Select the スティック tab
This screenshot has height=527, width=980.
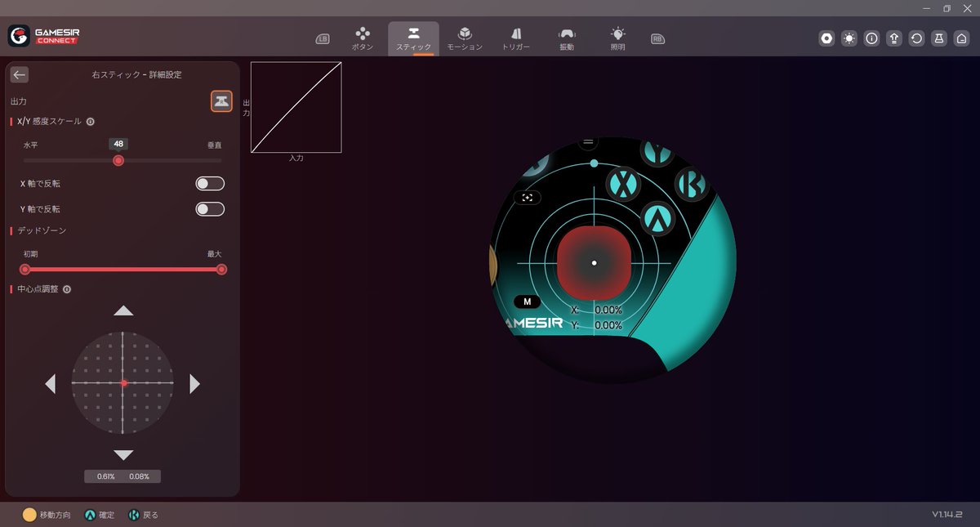pos(413,39)
